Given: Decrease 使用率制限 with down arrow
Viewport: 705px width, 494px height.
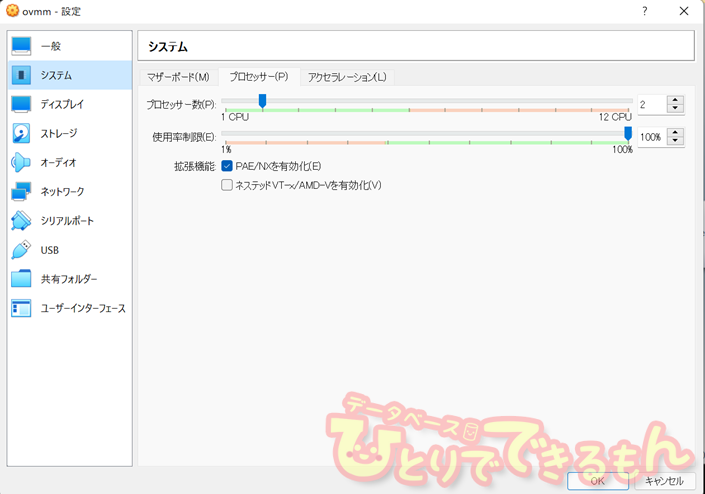Looking at the screenshot, I should coord(676,141).
